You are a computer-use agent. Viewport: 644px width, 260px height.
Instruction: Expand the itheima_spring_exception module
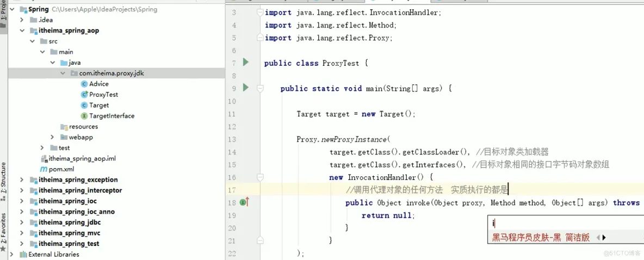tap(22, 180)
